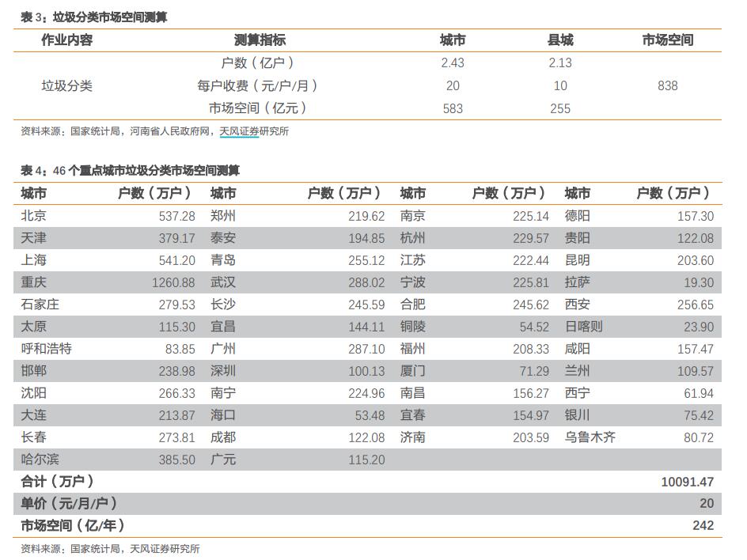Click the underlined 天风证券 text under Table 3
The height and width of the screenshot is (560, 747).
pos(239,131)
